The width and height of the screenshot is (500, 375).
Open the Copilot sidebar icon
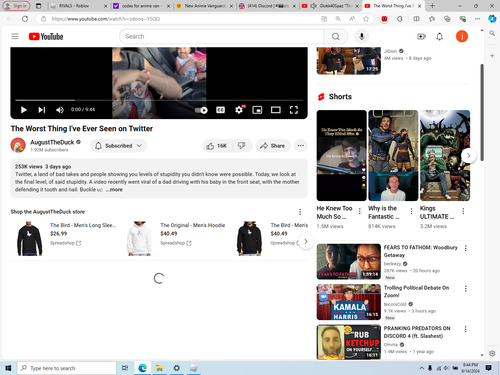[x=492, y=19]
